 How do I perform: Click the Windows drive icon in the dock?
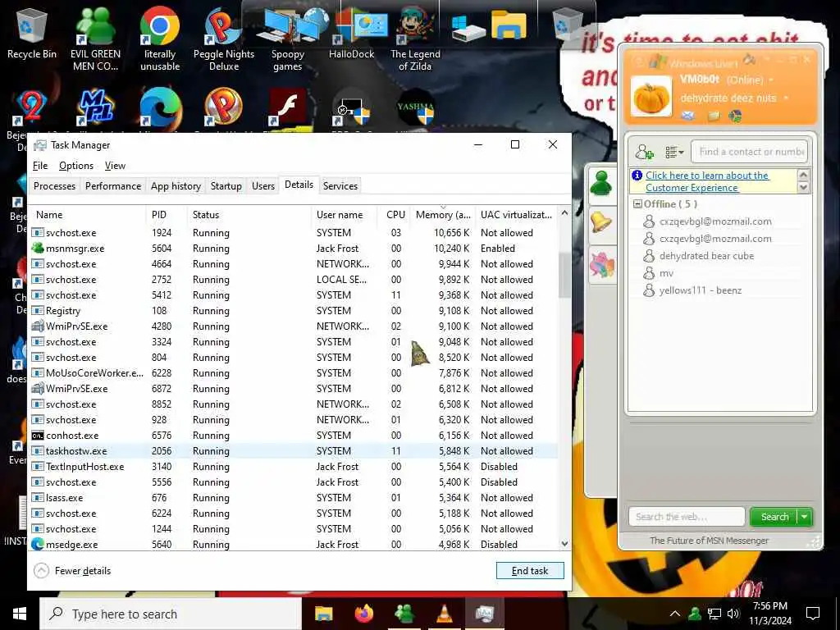467,27
